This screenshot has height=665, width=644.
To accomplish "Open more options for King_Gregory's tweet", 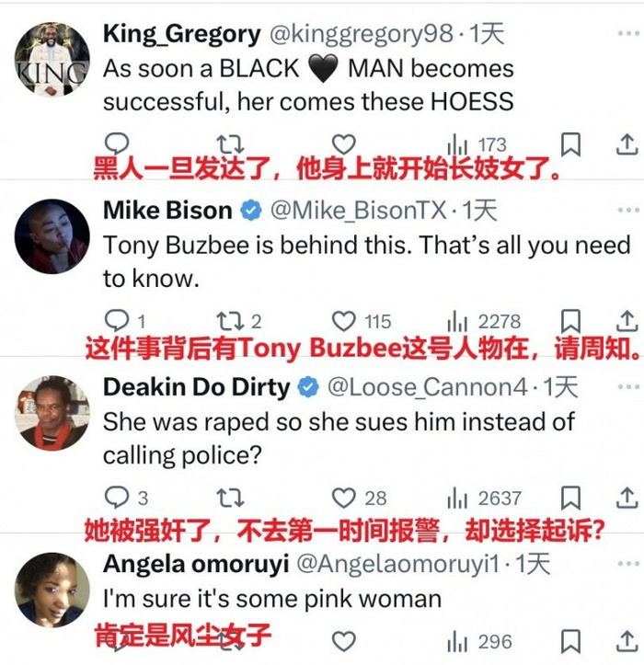I will pyautogui.click(x=628, y=33).
